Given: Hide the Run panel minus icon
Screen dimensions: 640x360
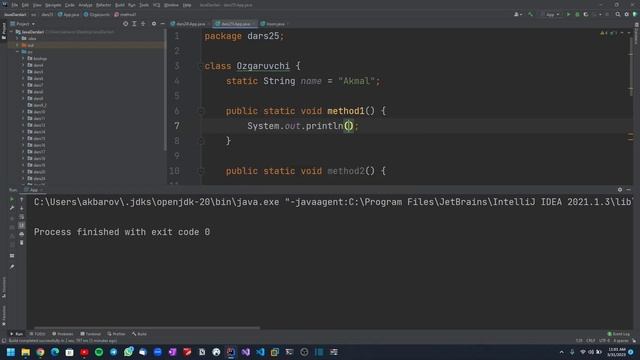Looking at the screenshot, I should pyautogui.click(x=629, y=189).
